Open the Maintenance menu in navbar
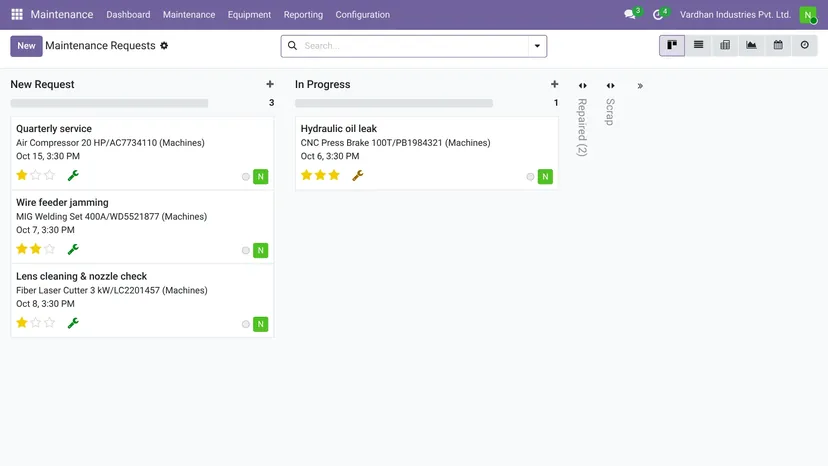This screenshot has height=466, width=828. (189, 15)
